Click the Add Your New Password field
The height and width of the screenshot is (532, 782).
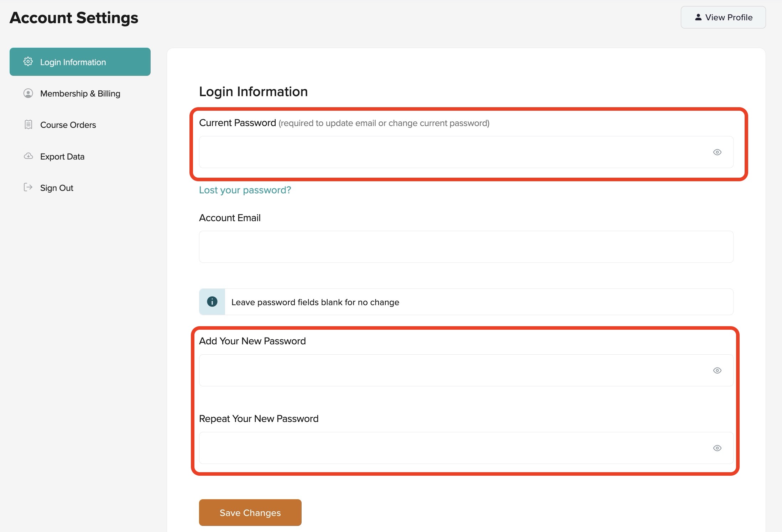coord(452,370)
